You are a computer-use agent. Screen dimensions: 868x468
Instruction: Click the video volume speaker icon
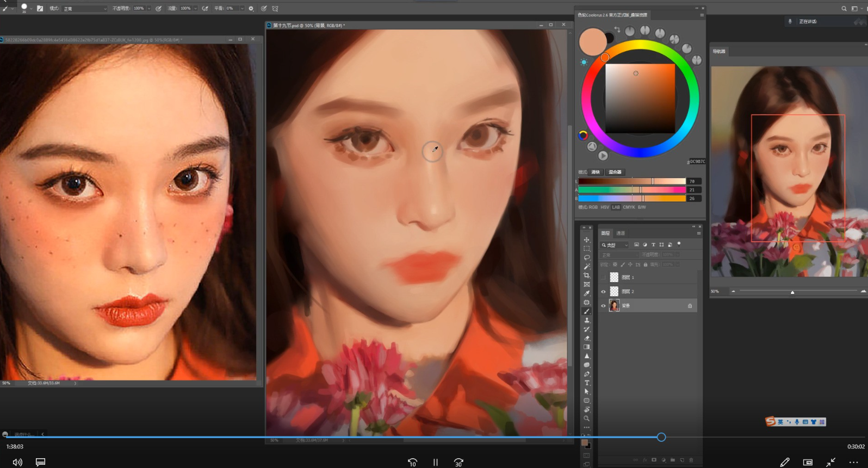(17, 462)
